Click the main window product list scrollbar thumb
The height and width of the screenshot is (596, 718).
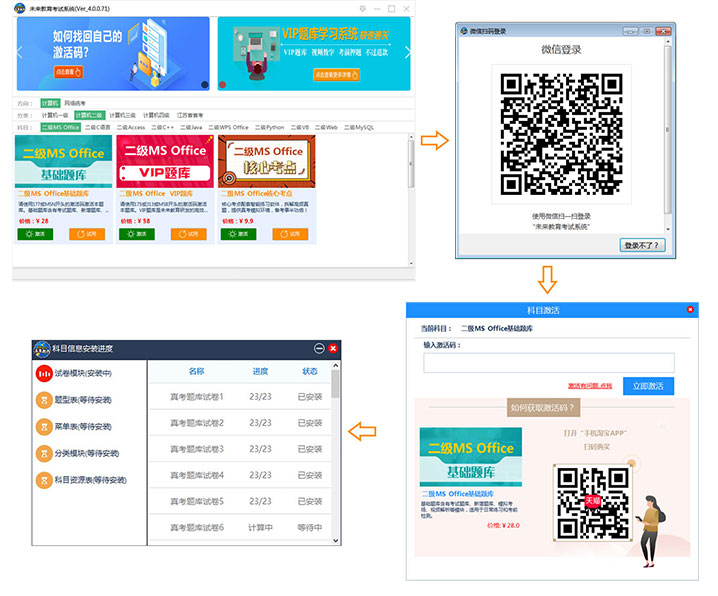[411, 164]
